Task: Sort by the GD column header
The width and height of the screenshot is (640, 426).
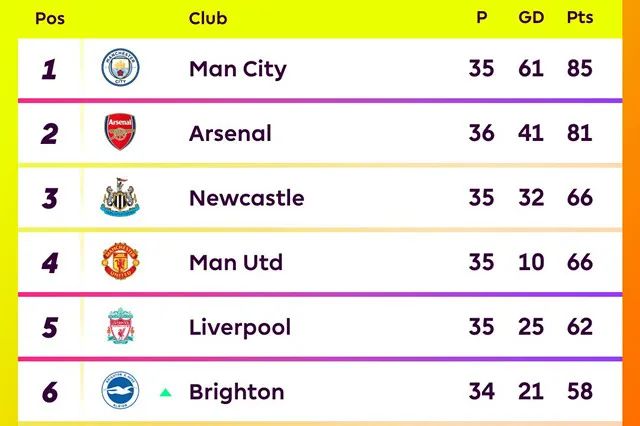Action: point(531,18)
